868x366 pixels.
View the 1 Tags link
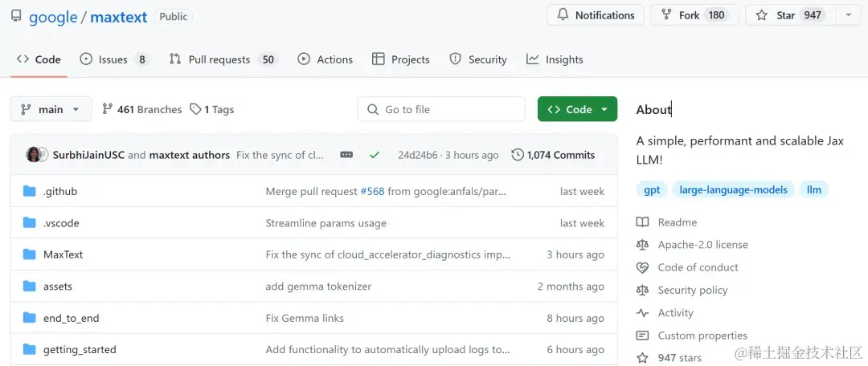pyautogui.click(x=212, y=109)
